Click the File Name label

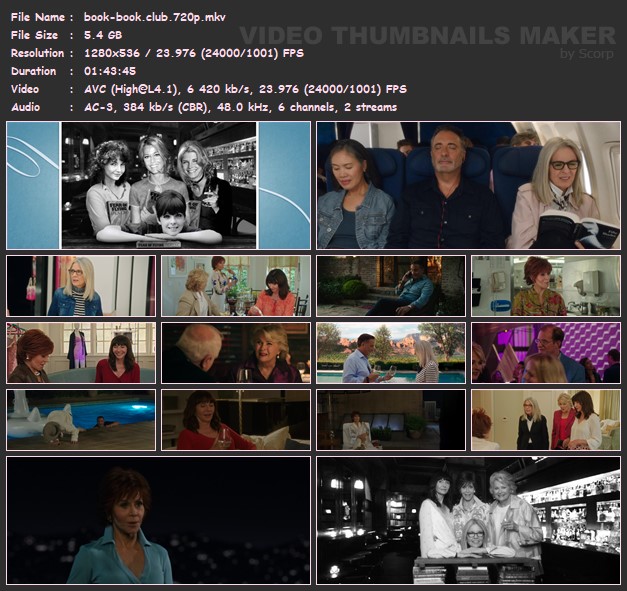tap(38, 17)
